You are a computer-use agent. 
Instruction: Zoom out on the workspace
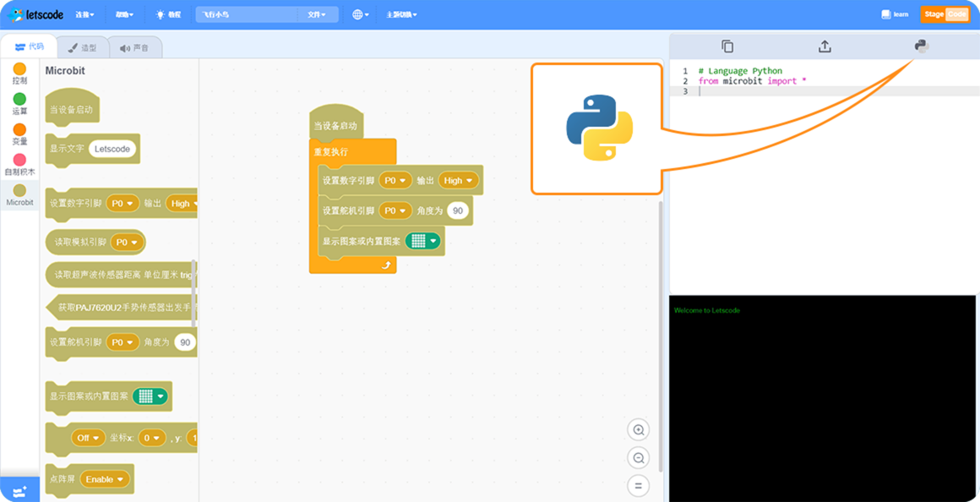click(x=638, y=458)
